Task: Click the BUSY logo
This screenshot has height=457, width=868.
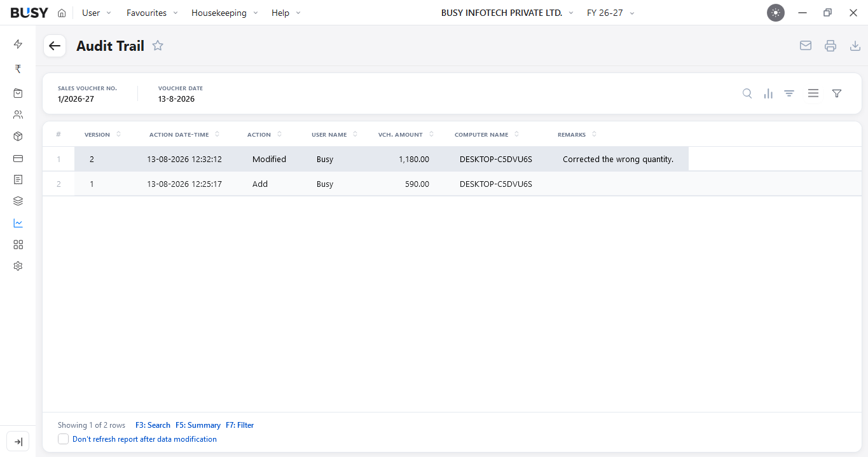Action: [x=29, y=13]
